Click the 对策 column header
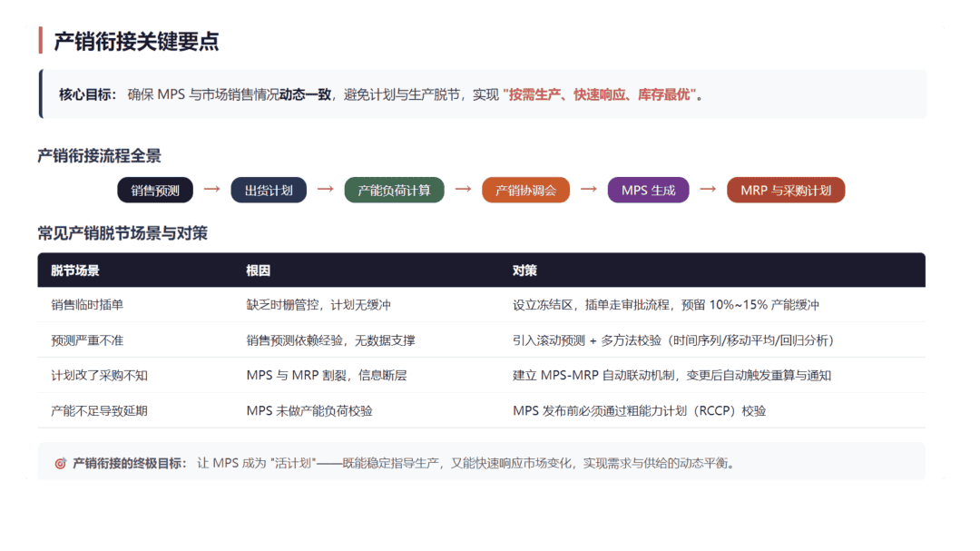This screenshot has width=980, height=551. [525, 271]
